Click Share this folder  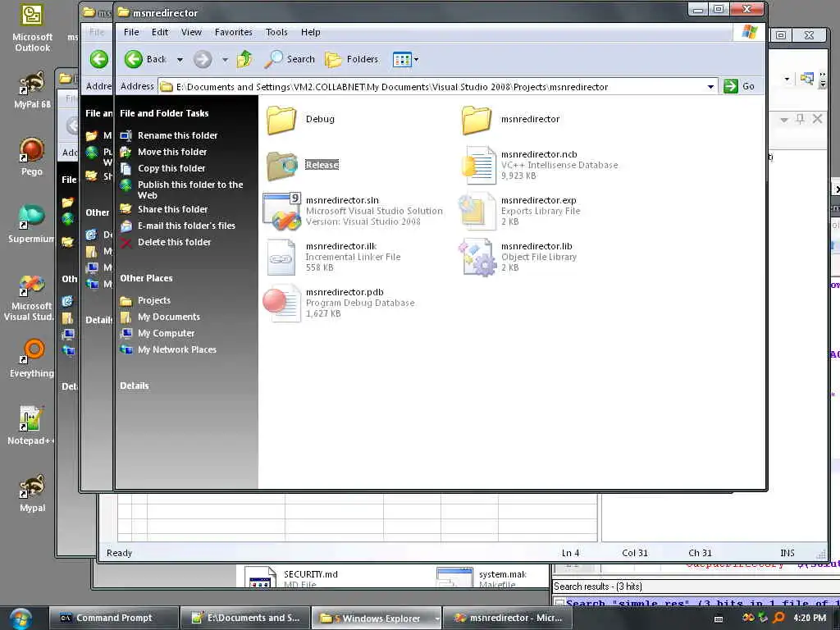(172, 209)
